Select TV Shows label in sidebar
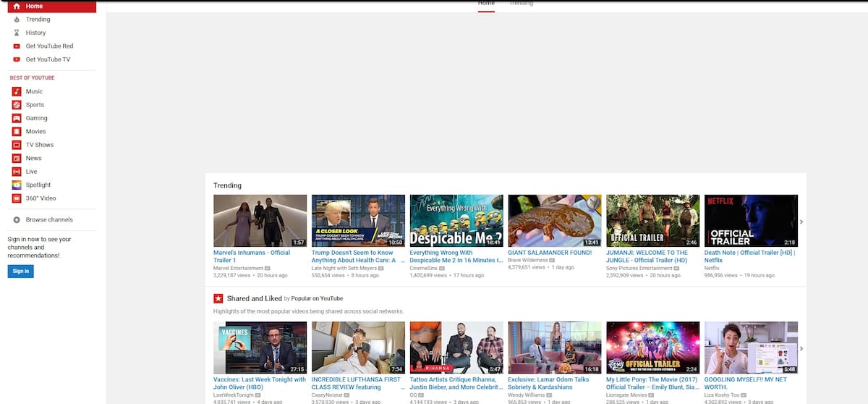This screenshot has height=404, width=868. pos(40,145)
